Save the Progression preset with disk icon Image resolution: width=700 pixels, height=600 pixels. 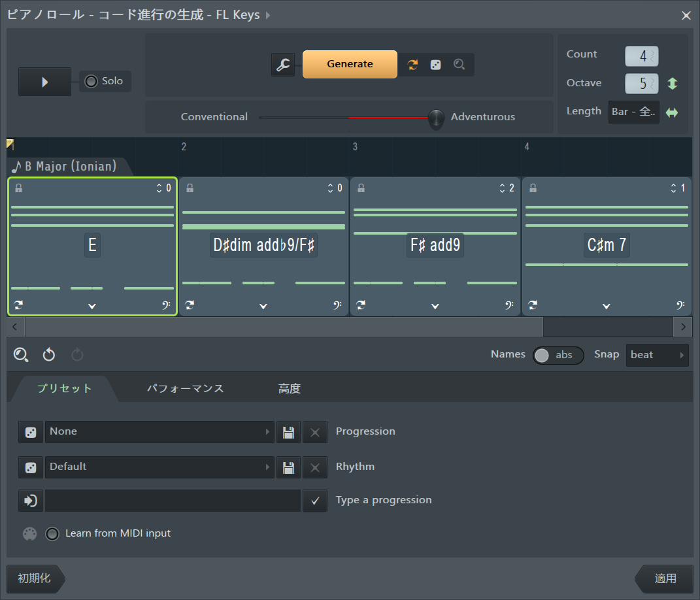(288, 432)
